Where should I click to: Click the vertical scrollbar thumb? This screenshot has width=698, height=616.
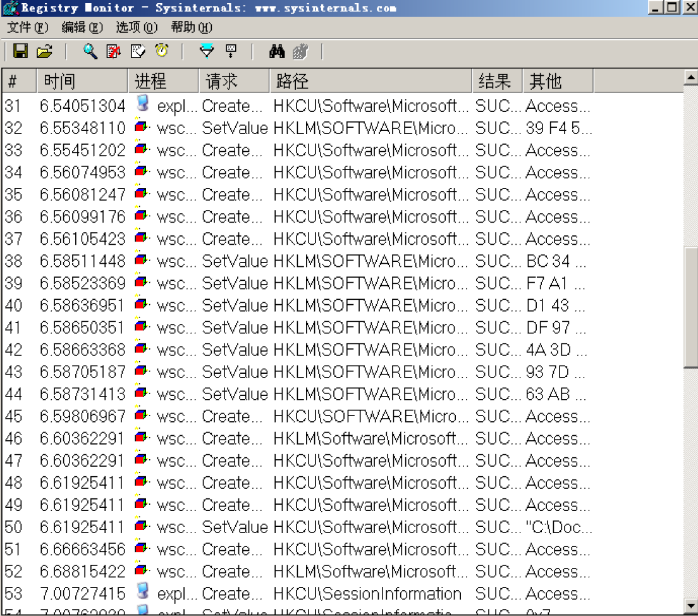coord(690,307)
